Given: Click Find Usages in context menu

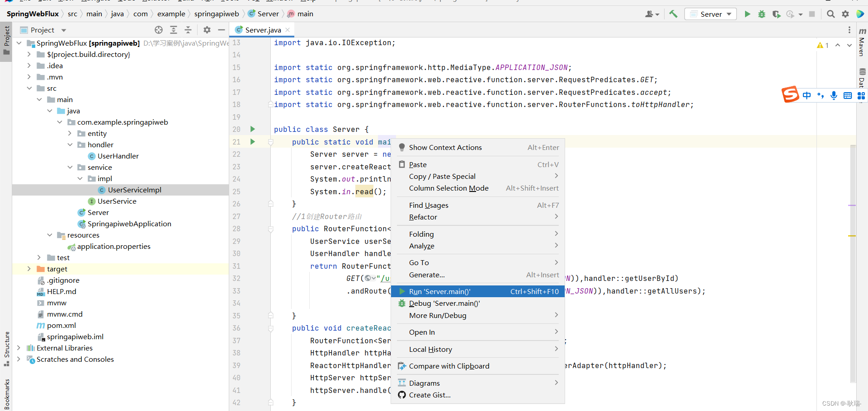Looking at the screenshot, I should 478,205.
